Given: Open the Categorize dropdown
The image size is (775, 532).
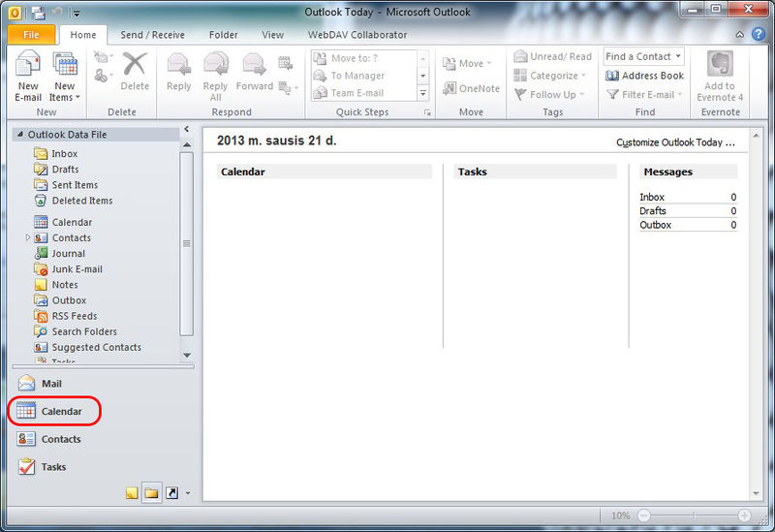Looking at the screenshot, I should tap(549, 76).
